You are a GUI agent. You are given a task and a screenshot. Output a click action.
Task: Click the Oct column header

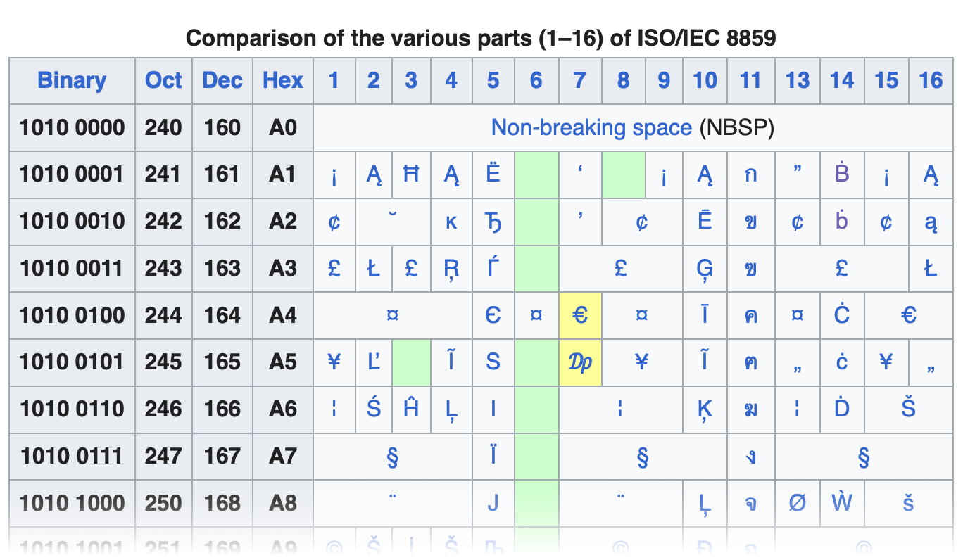coord(163,80)
